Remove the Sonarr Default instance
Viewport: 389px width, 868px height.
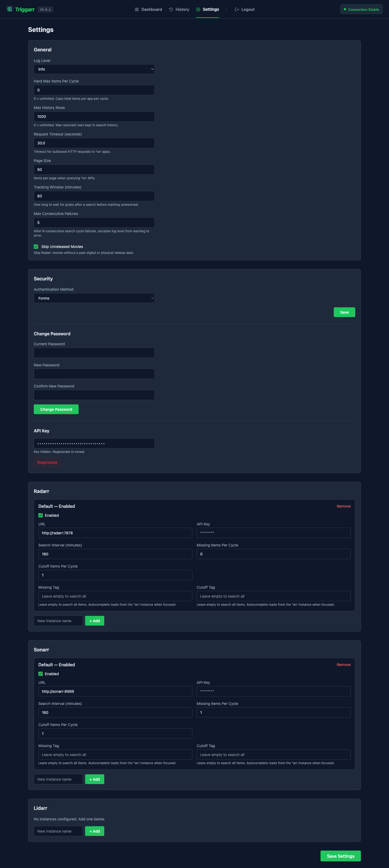click(x=344, y=664)
